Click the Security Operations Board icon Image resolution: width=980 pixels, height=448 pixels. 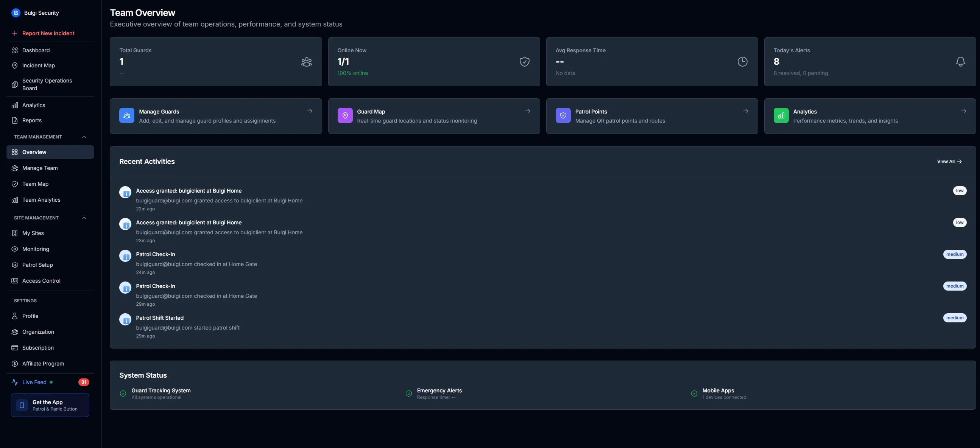tap(14, 84)
